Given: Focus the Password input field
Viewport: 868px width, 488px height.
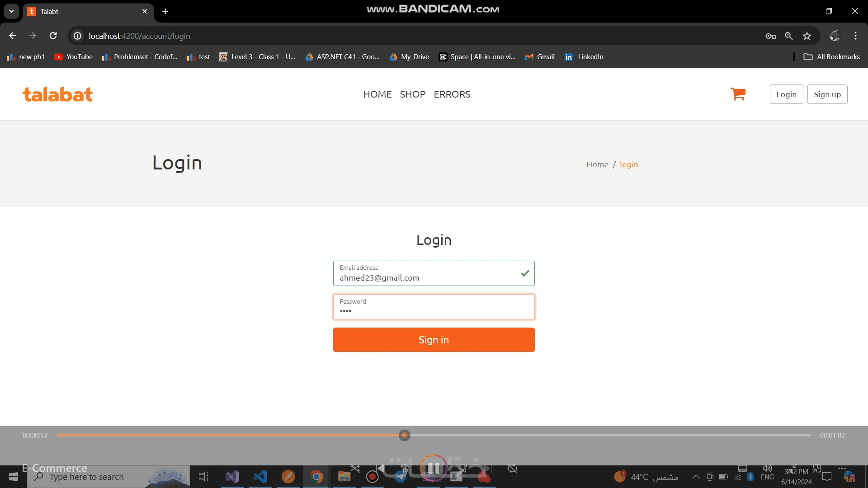Looking at the screenshot, I should [434, 307].
